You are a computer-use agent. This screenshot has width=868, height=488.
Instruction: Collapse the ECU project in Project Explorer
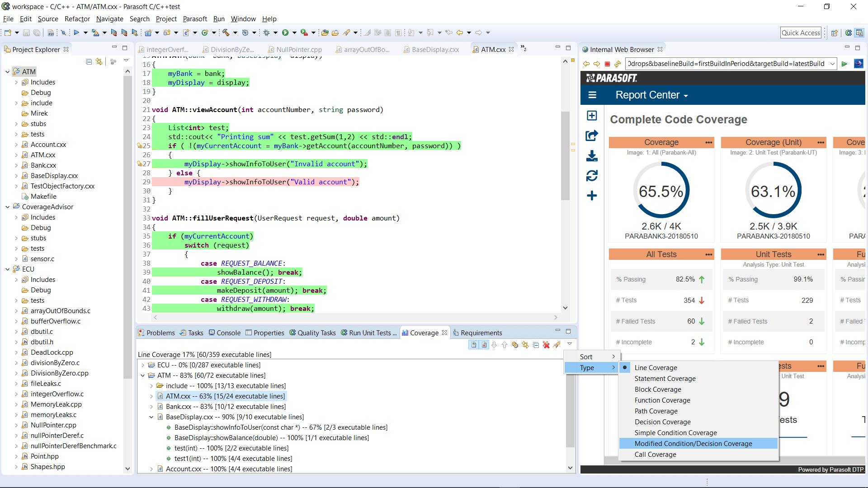pos(8,269)
